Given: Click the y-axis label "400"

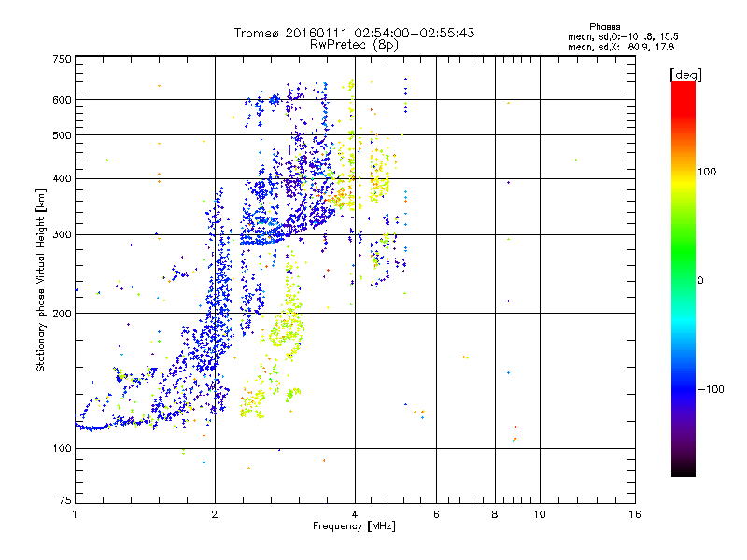Looking at the screenshot, I should pyautogui.click(x=62, y=178).
